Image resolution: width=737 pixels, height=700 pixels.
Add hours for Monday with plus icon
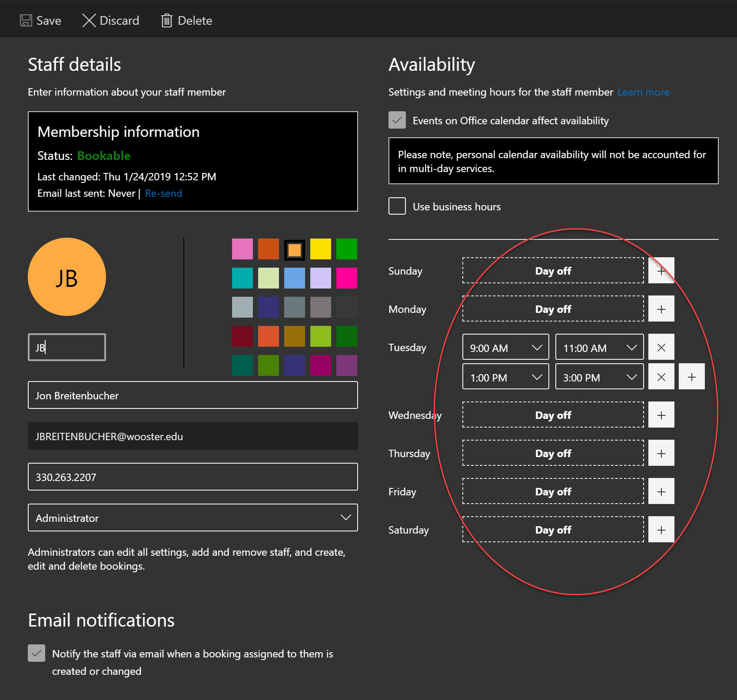point(661,309)
